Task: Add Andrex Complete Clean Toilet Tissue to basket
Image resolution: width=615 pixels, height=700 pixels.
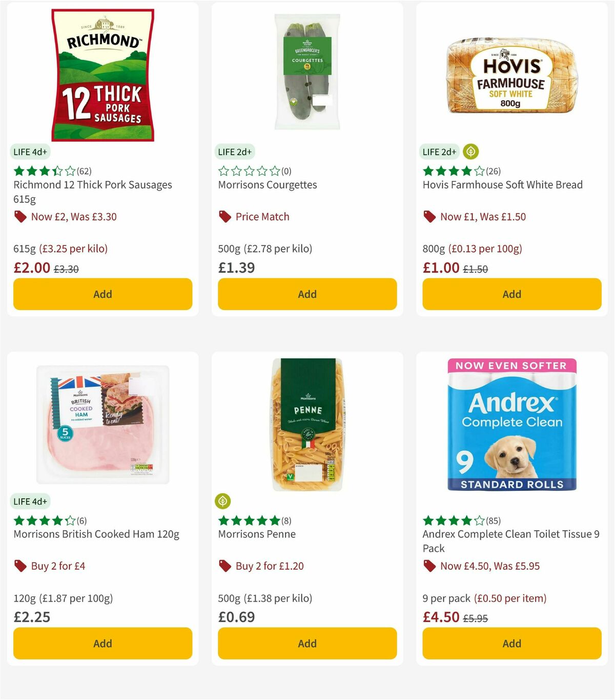Action: coord(511,643)
